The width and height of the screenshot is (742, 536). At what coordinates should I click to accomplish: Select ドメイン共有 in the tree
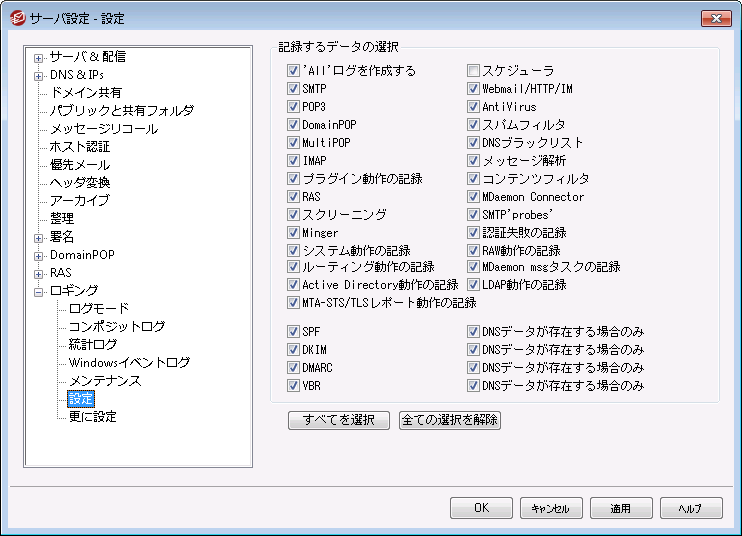point(86,93)
